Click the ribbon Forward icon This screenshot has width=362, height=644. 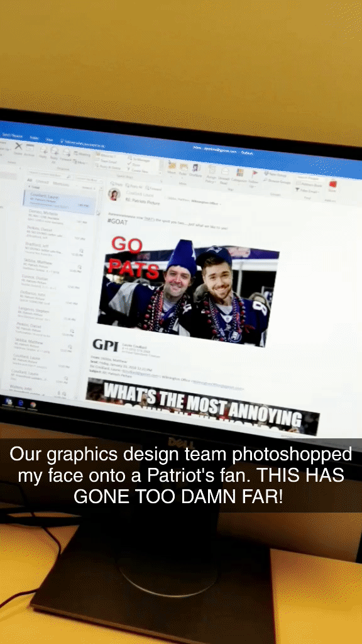tap(65, 152)
